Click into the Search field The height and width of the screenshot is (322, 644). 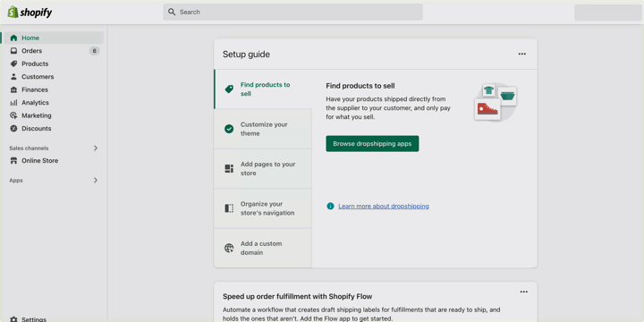[x=292, y=12]
